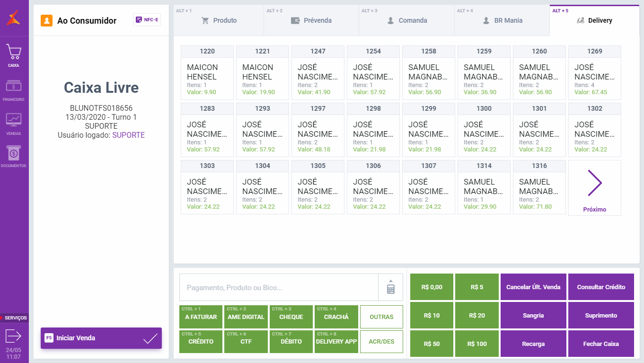
Task: Click the logout arrow icon
Action: [13, 336]
